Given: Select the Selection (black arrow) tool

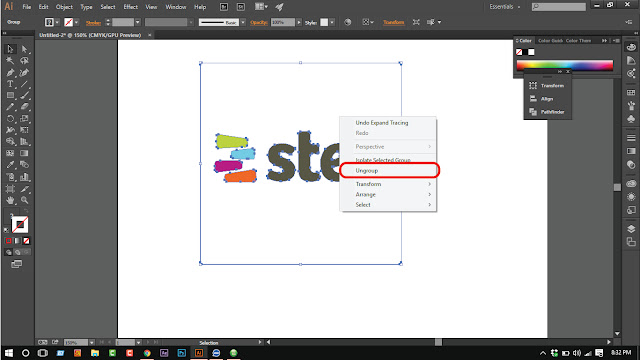Looking at the screenshot, I should (x=10, y=49).
